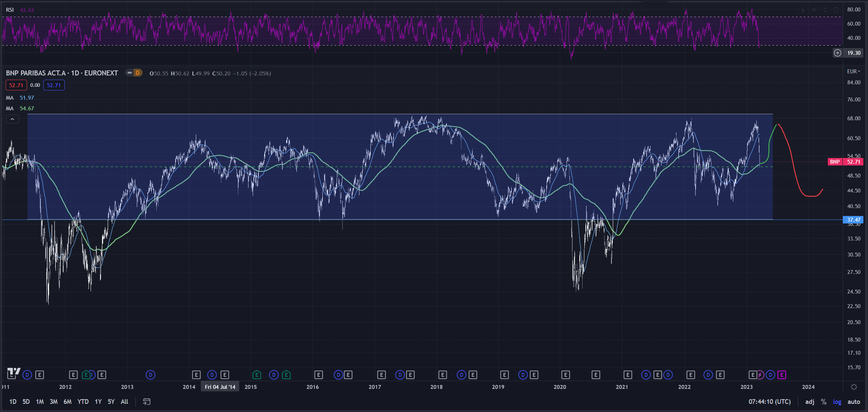
Task: Select the 5D time range
Action: [x=26, y=402]
